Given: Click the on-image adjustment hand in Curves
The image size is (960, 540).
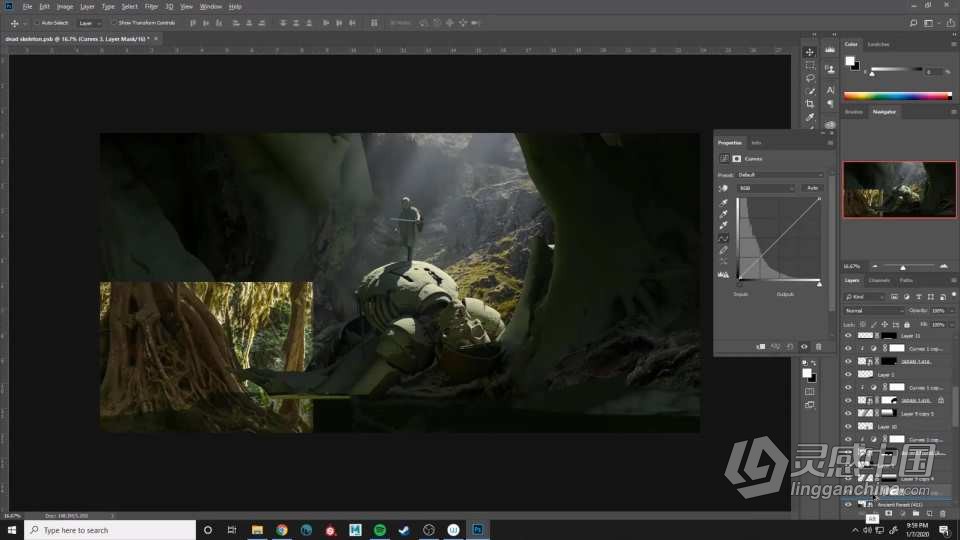Looking at the screenshot, I should pyautogui.click(x=723, y=189).
